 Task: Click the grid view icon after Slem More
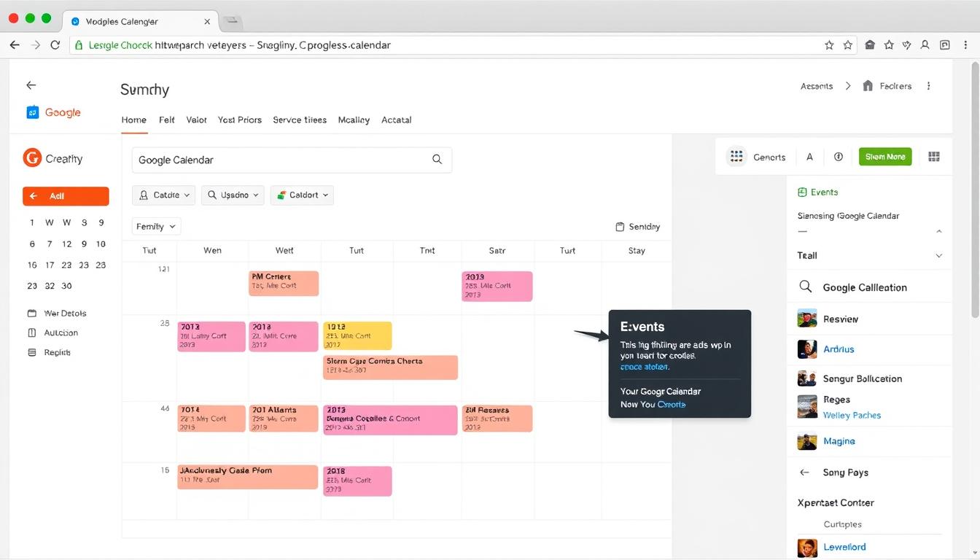point(934,157)
